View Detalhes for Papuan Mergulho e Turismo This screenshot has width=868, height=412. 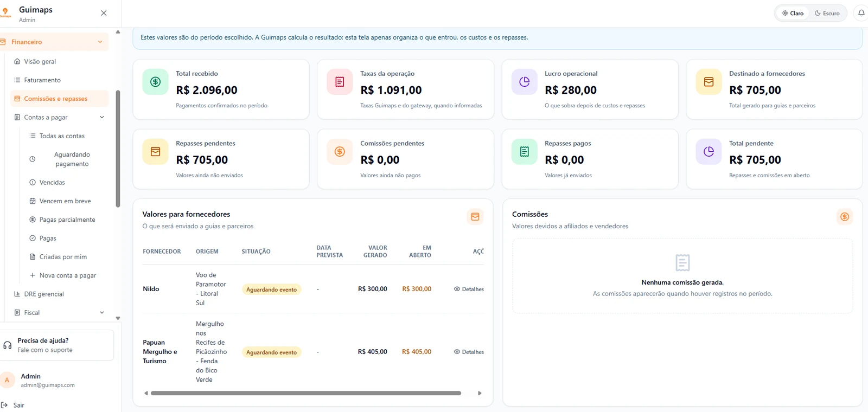469,352
